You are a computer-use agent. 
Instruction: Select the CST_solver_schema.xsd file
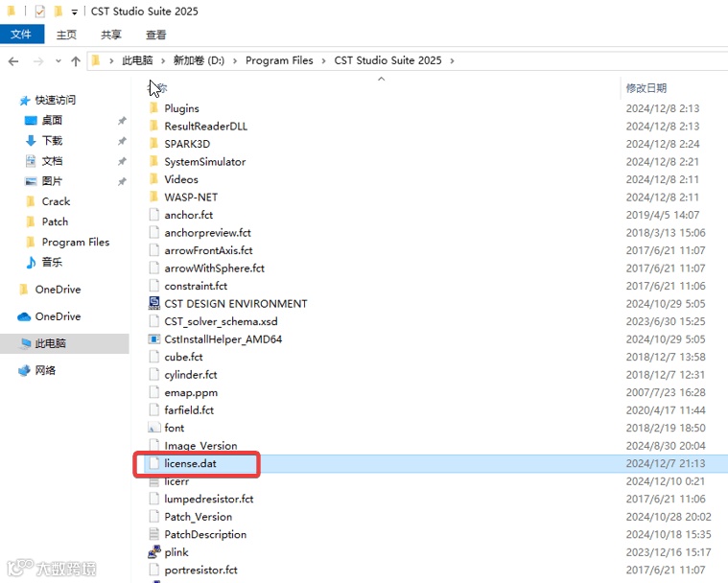pyautogui.click(x=221, y=321)
